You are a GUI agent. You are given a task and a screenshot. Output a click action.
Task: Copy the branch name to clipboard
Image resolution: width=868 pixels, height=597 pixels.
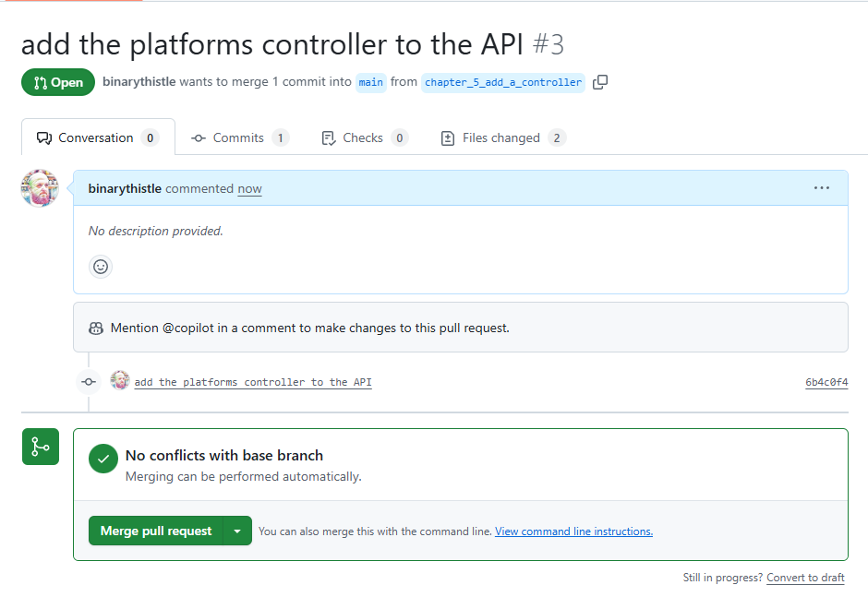click(600, 82)
